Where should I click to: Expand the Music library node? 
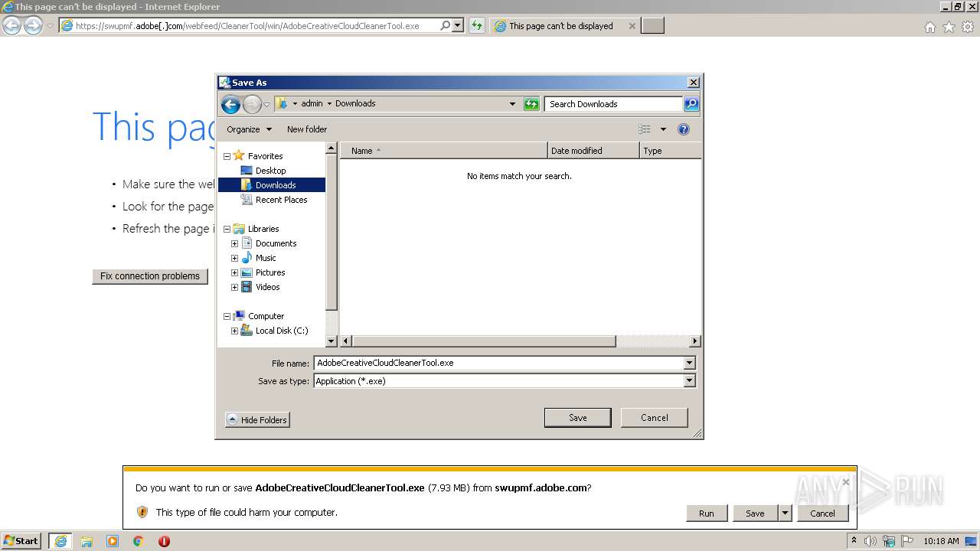pos(234,258)
